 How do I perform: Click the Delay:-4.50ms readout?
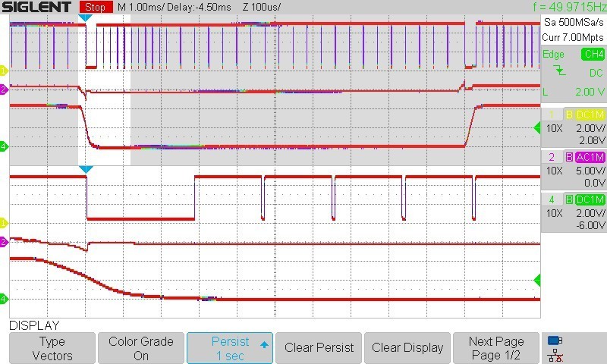199,7
